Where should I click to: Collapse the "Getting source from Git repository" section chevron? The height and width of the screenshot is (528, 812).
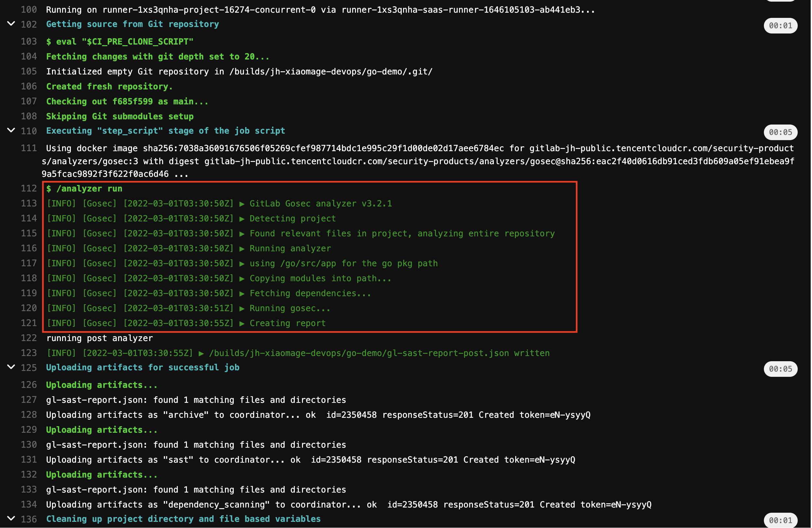coord(11,24)
